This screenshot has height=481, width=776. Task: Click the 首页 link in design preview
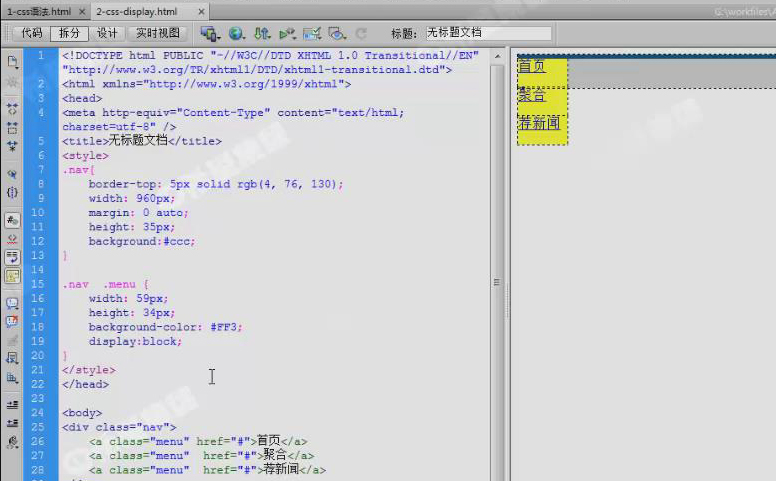(x=532, y=67)
